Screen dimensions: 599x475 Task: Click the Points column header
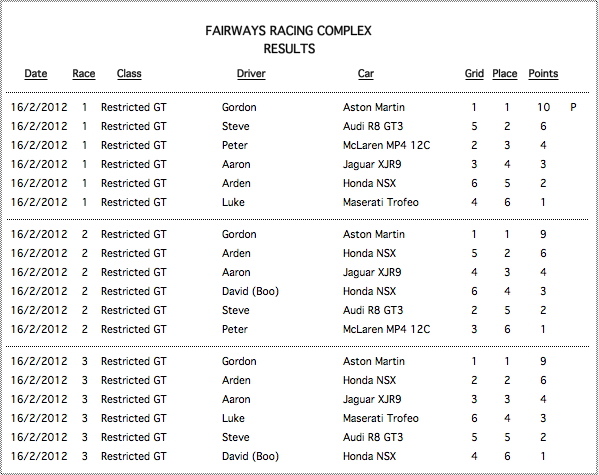[x=543, y=73]
